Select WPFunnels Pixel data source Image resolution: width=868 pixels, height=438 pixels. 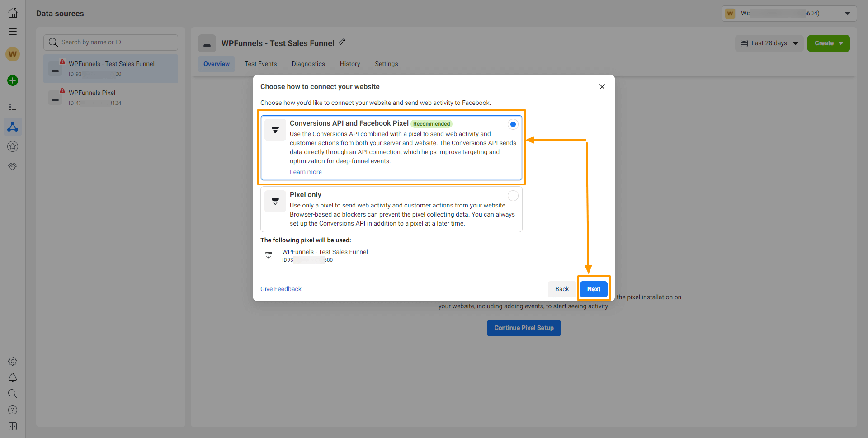(x=111, y=98)
